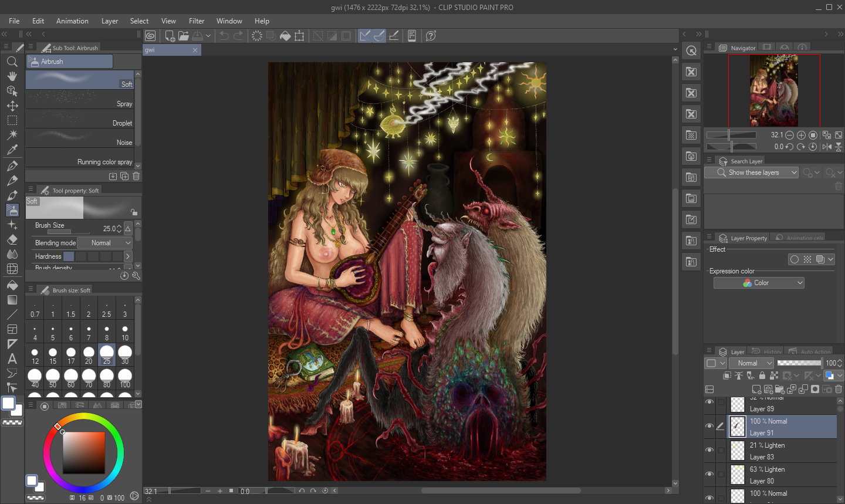This screenshot has height=504, width=845.
Task: Delete layer using the Layer panel trash icon
Action: pyautogui.click(x=839, y=389)
